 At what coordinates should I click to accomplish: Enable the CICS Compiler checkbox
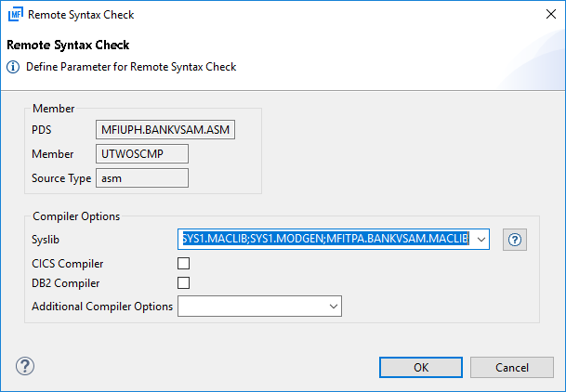(x=184, y=263)
